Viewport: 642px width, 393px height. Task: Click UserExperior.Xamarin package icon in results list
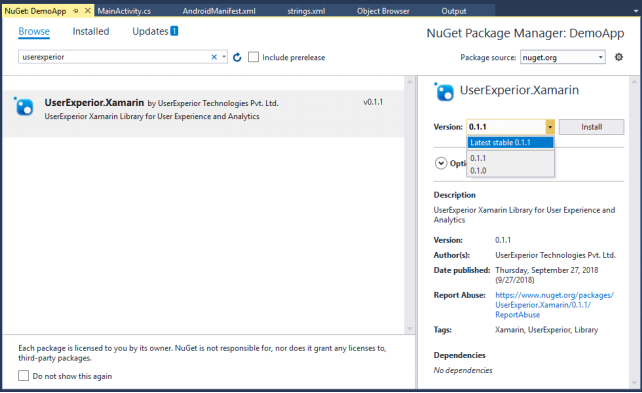click(x=24, y=106)
